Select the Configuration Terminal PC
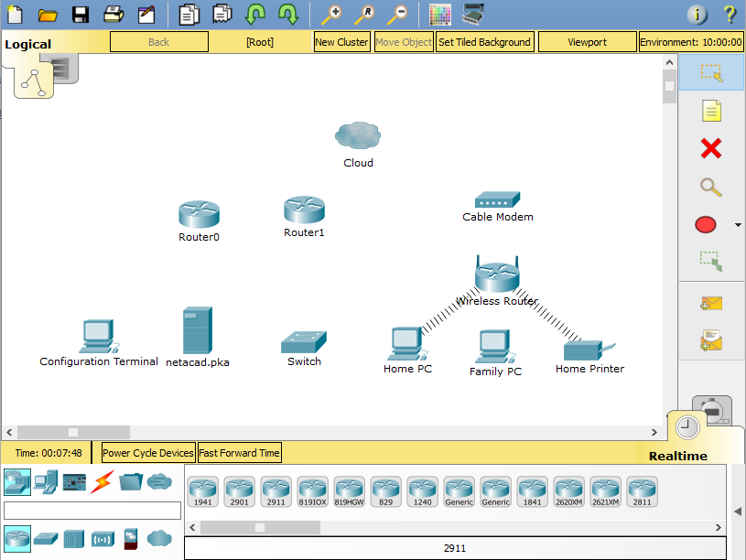The width and height of the screenshot is (746, 560). 99,336
